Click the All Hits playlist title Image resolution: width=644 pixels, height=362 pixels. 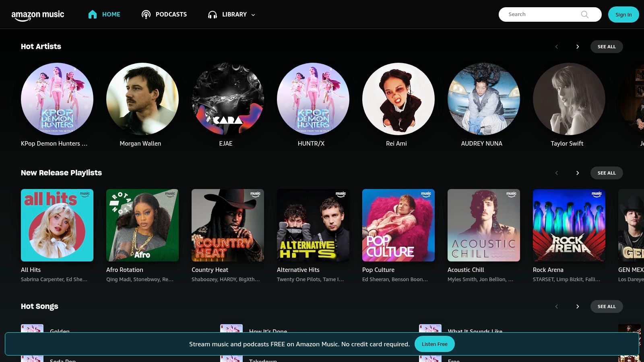[31, 270]
